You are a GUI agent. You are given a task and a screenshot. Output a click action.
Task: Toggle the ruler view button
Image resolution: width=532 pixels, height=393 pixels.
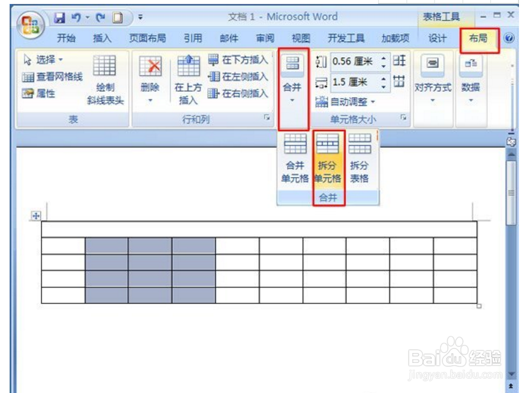(x=511, y=142)
